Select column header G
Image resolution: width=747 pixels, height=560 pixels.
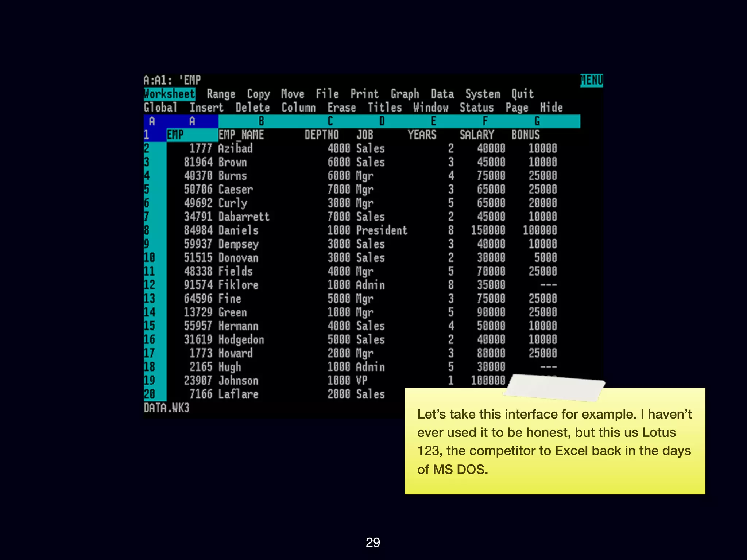(x=537, y=121)
